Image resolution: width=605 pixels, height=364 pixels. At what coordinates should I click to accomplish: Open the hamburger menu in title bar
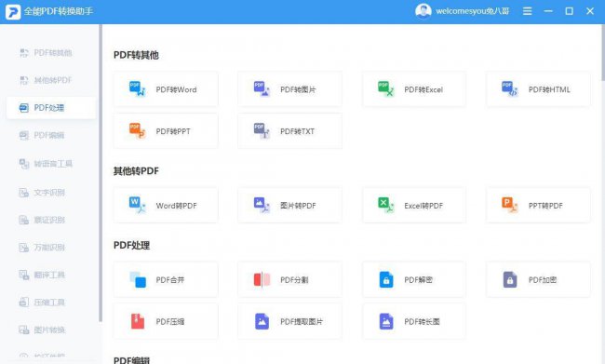pos(527,11)
